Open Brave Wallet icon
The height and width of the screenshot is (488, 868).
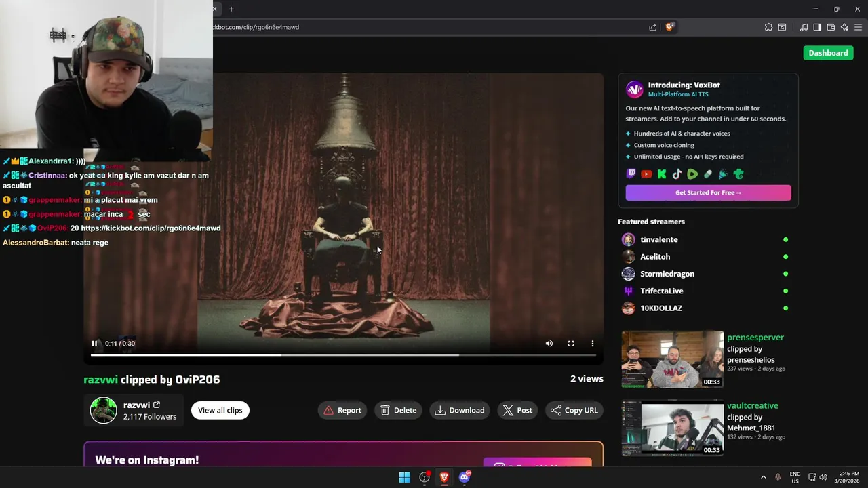(x=831, y=27)
